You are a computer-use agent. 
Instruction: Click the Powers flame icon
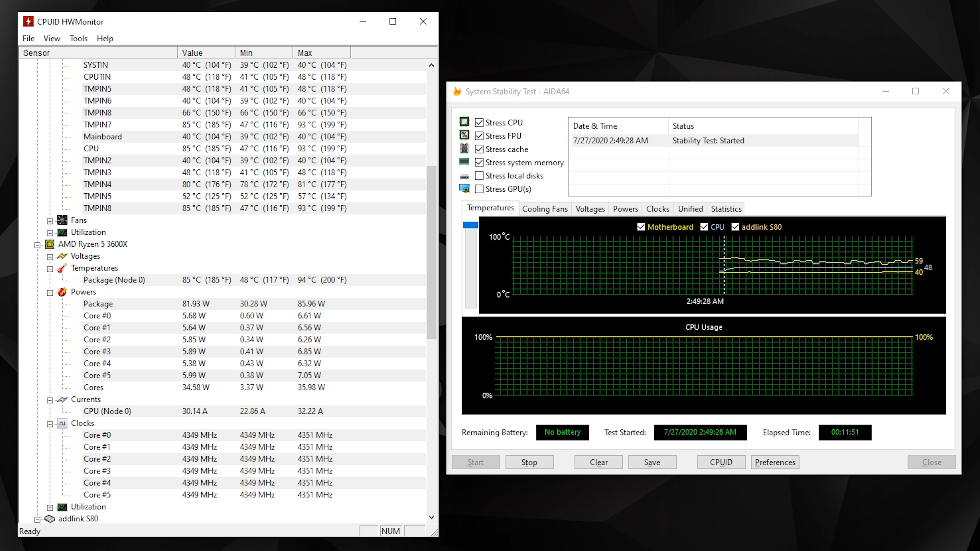coord(62,292)
